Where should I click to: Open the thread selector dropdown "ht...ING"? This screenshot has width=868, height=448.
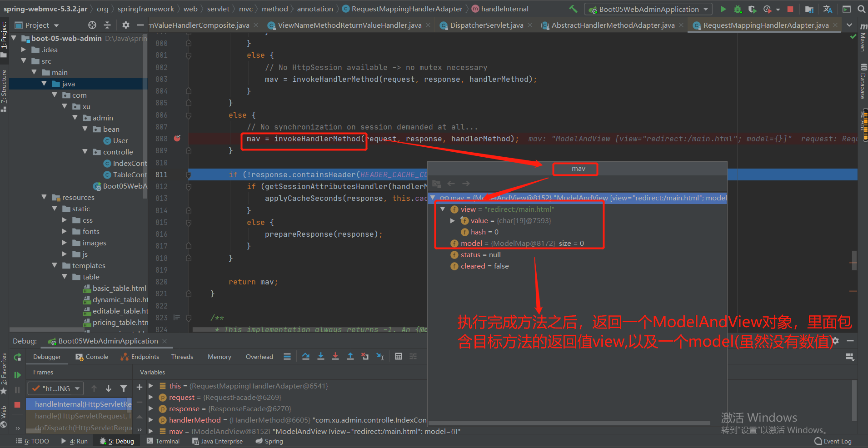[x=56, y=388]
